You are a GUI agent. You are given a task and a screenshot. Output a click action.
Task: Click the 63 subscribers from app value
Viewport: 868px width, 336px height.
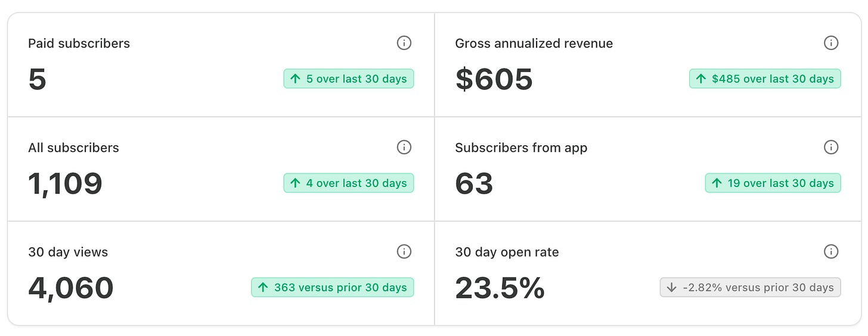point(474,183)
